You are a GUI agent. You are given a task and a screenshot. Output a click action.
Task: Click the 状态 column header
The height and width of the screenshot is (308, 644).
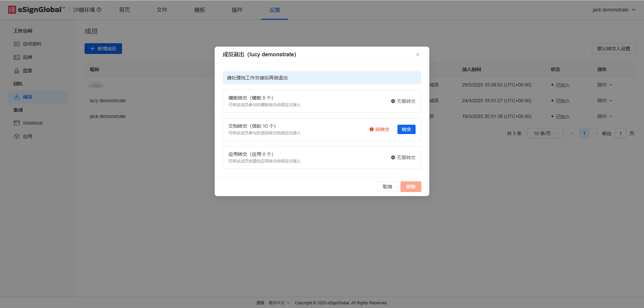click(x=555, y=69)
